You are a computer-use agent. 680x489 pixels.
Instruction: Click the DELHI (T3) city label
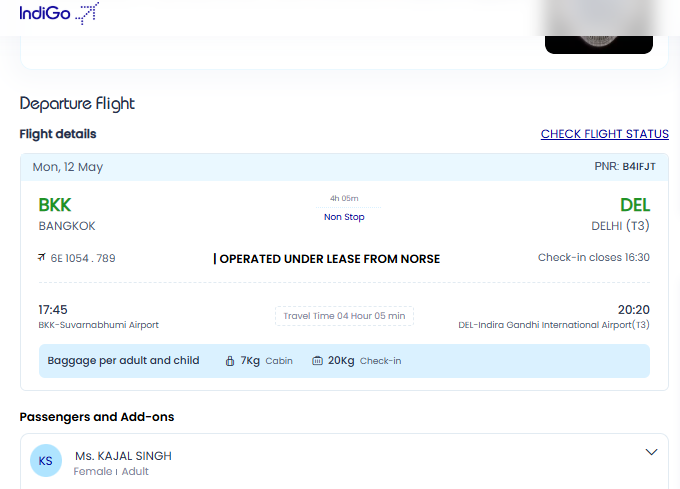[620, 226]
